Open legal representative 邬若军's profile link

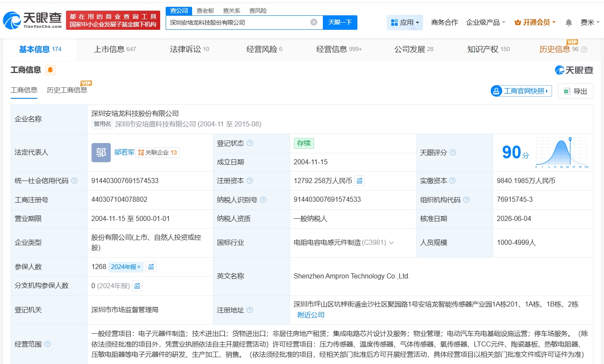(x=124, y=152)
